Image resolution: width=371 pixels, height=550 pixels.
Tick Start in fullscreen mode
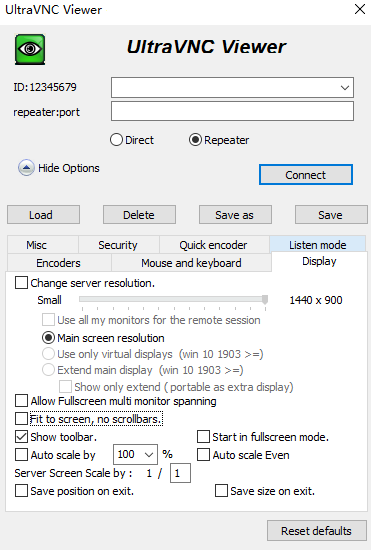[x=203, y=437]
